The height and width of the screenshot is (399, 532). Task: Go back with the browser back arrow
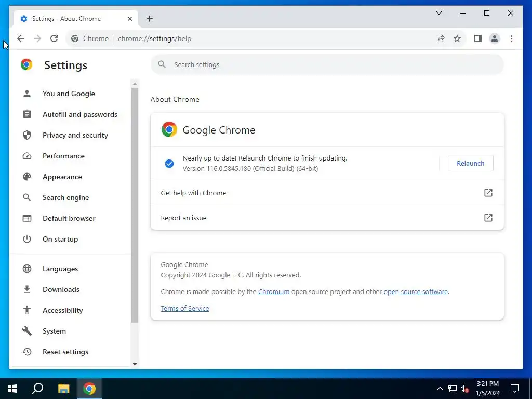21,38
